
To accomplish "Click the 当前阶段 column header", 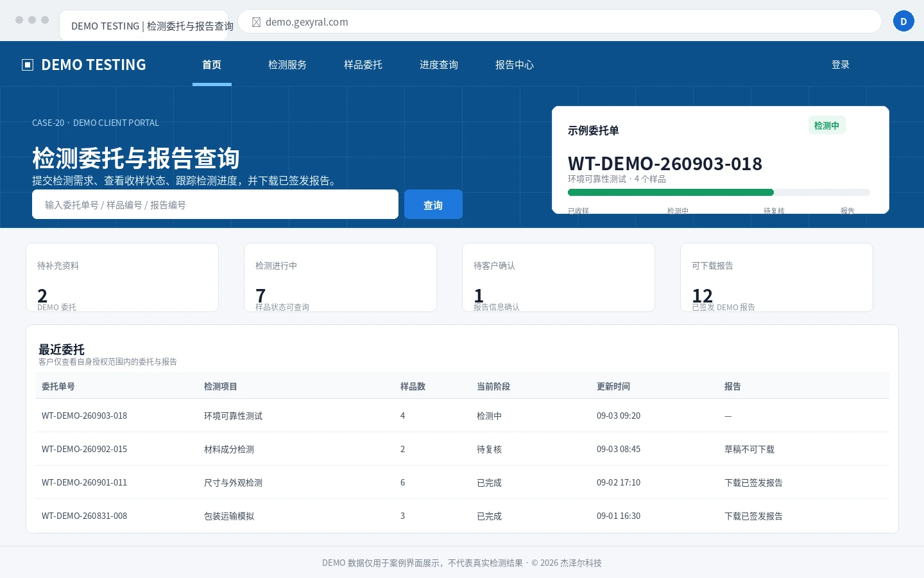I will 493,386.
